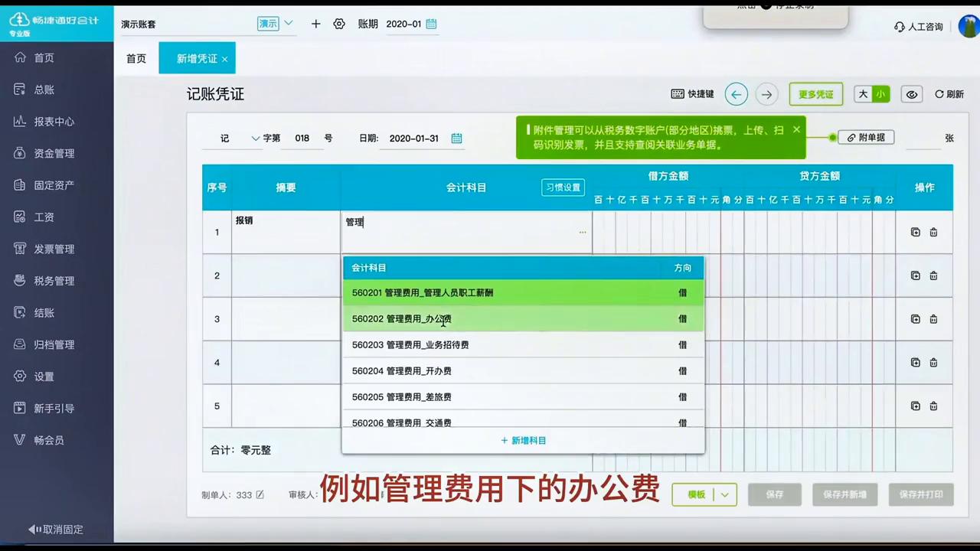
Task: Click 取消固定 to unpin the sidebar
Action: [56, 529]
